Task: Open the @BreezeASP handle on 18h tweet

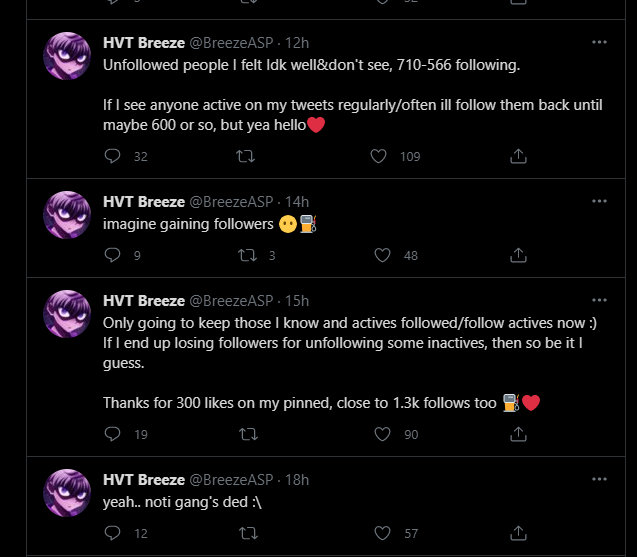Action: pos(232,479)
